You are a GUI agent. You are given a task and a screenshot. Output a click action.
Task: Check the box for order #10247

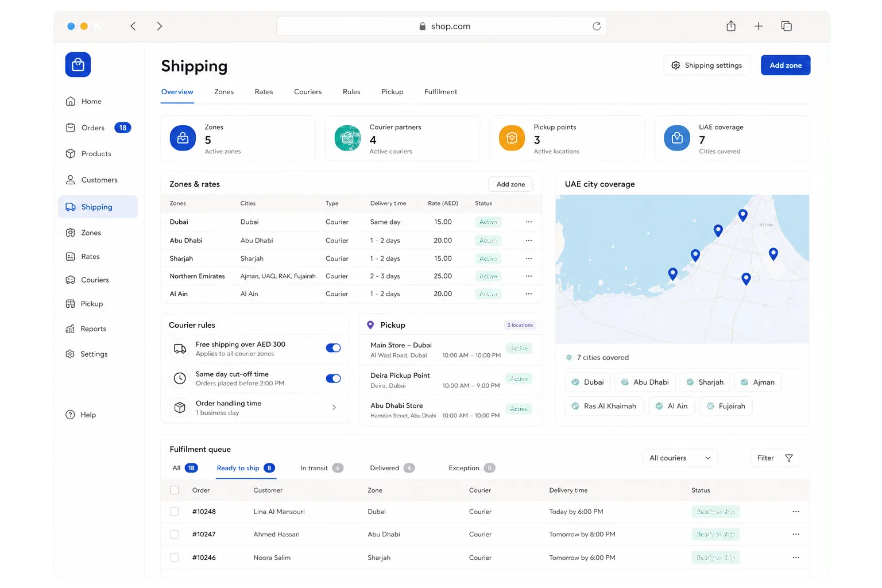175,535
